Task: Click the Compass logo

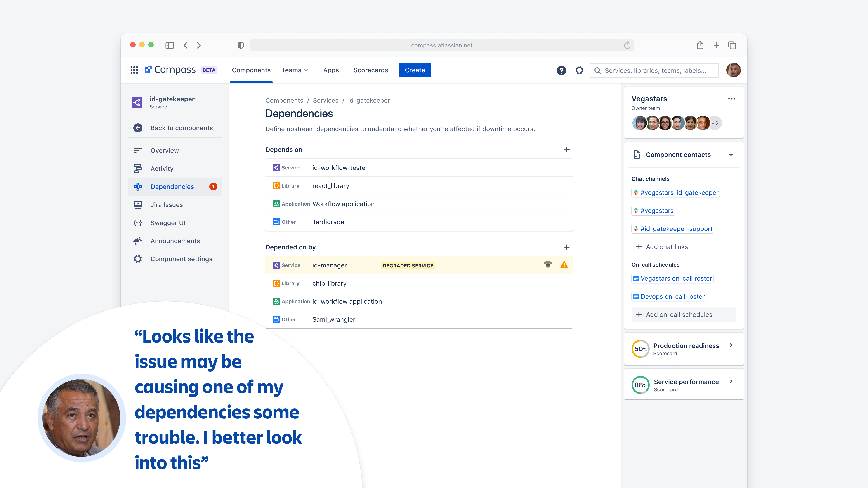Action: pyautogui.click(x=170, y=70)
